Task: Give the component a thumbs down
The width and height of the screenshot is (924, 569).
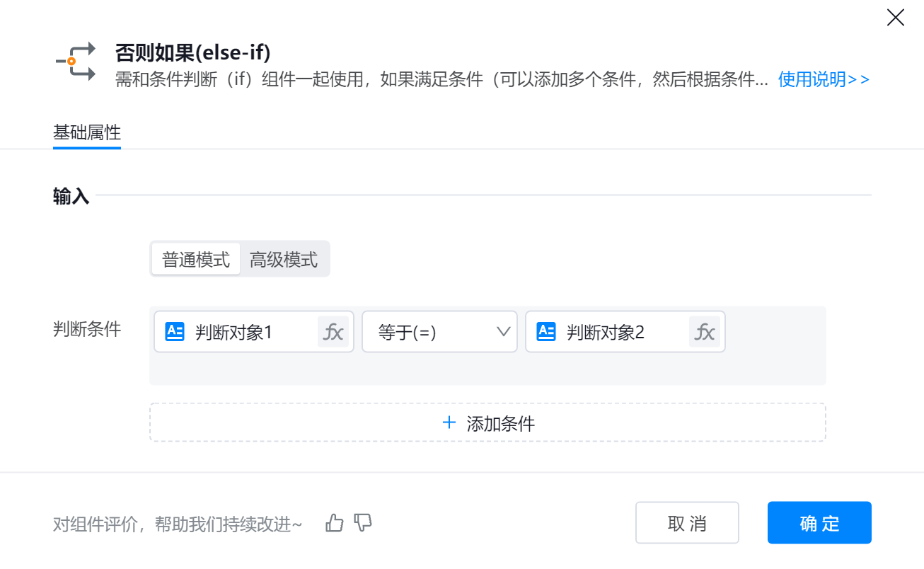Action: coord(363,523)
